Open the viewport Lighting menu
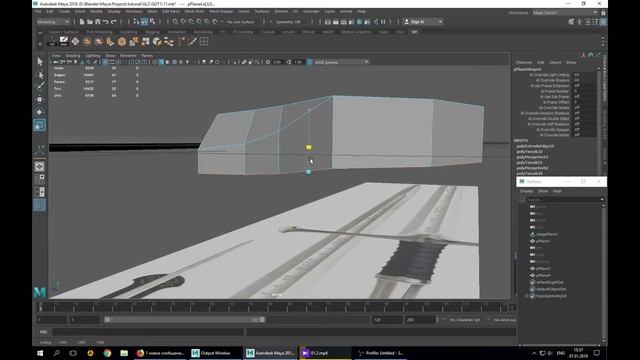Viewport: 640px width, 360px height. click(x=93, y=56)
